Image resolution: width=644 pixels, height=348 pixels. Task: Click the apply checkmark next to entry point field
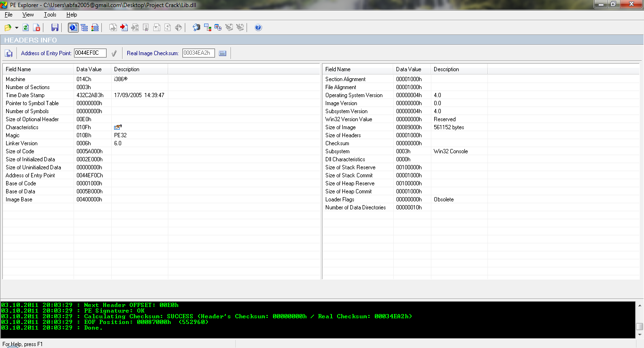[114, 53]
